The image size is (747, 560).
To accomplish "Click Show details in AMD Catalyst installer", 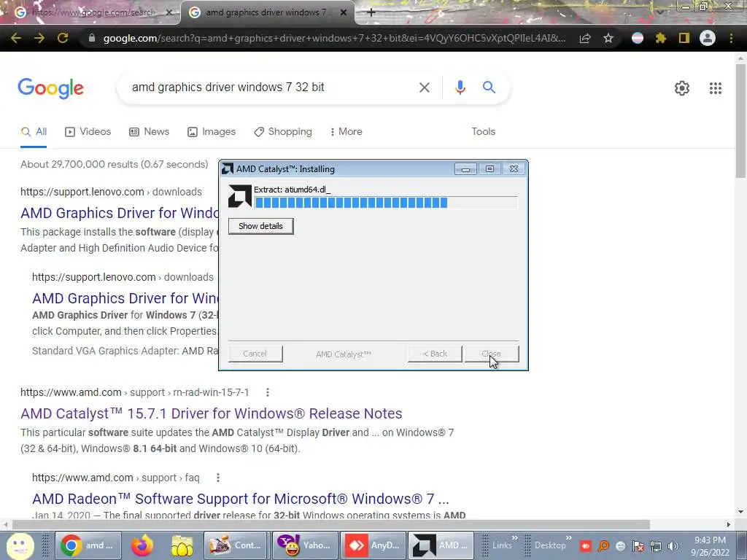I will coord(260,226).
